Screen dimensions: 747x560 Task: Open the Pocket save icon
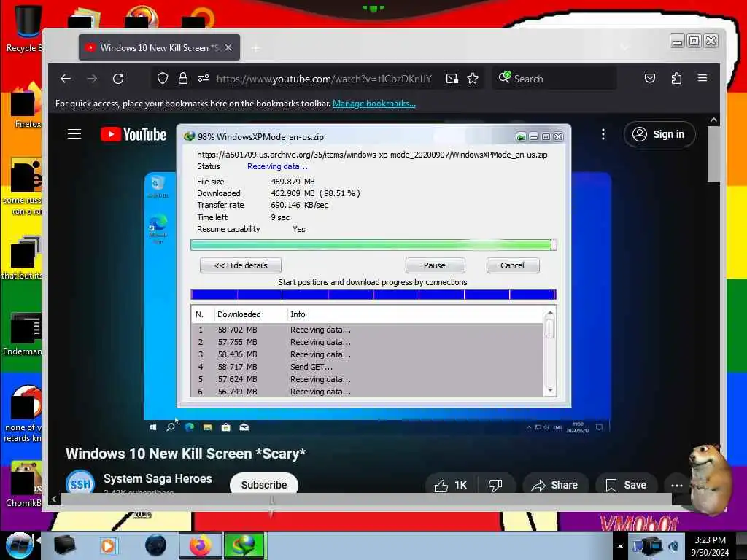point(650,78)
